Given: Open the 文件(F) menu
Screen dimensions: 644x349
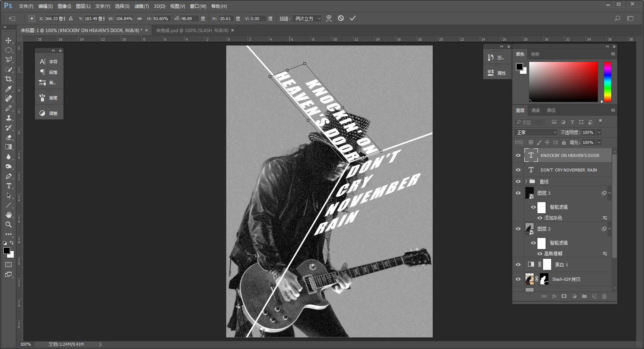Looking at the screenshot, I should (26, 6).
